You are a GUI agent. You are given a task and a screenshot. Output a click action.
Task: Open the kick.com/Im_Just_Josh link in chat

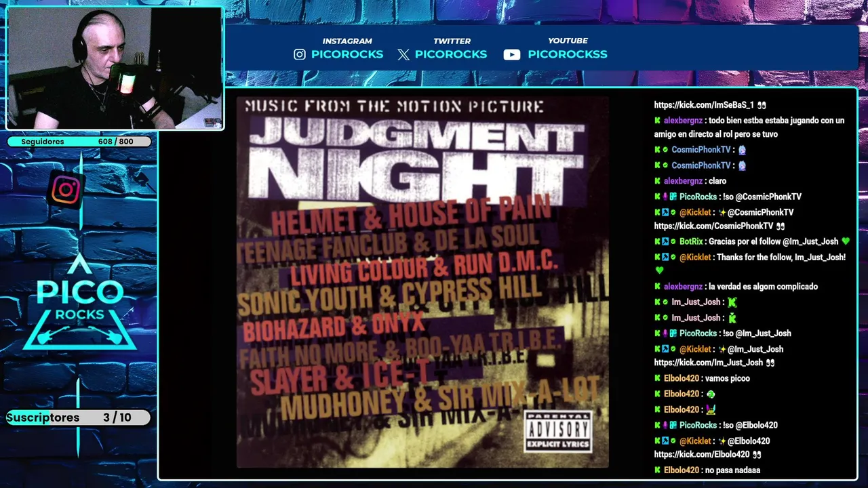[x=709, y=363]
